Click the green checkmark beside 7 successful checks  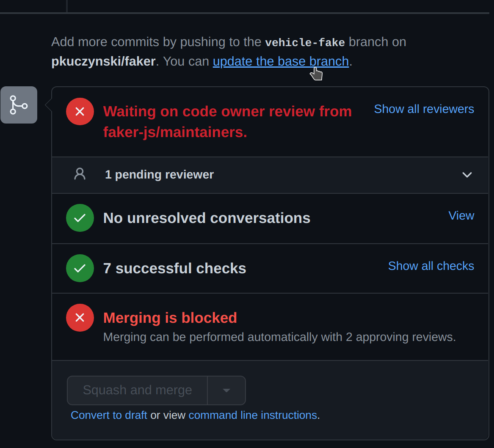pos(80,268)
